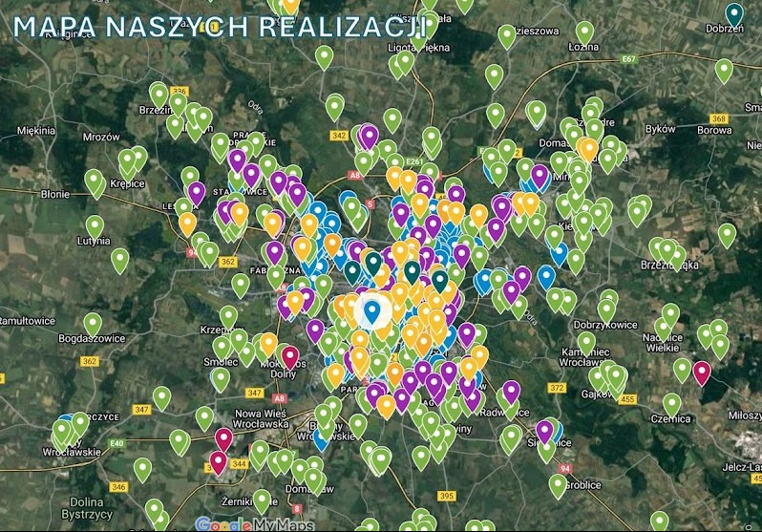Click the purple pin right of road 342 sign

coord(370,137)
